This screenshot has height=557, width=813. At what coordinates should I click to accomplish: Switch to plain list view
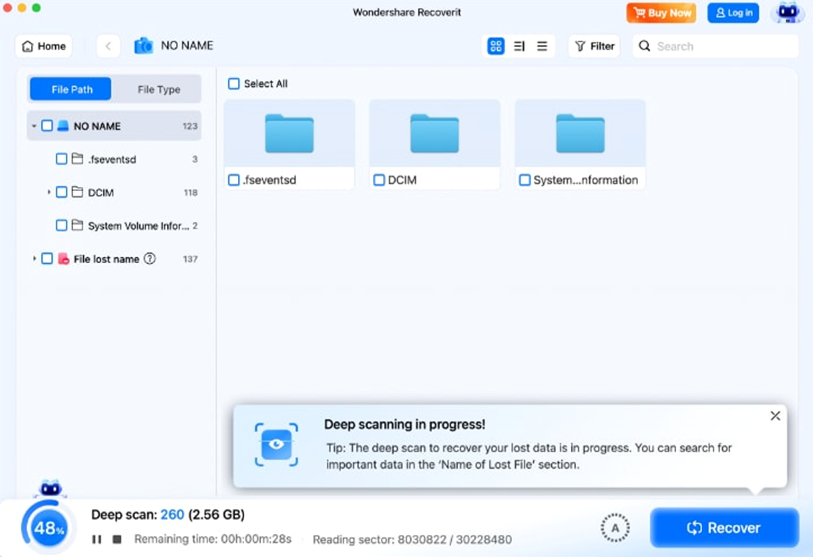542,46
